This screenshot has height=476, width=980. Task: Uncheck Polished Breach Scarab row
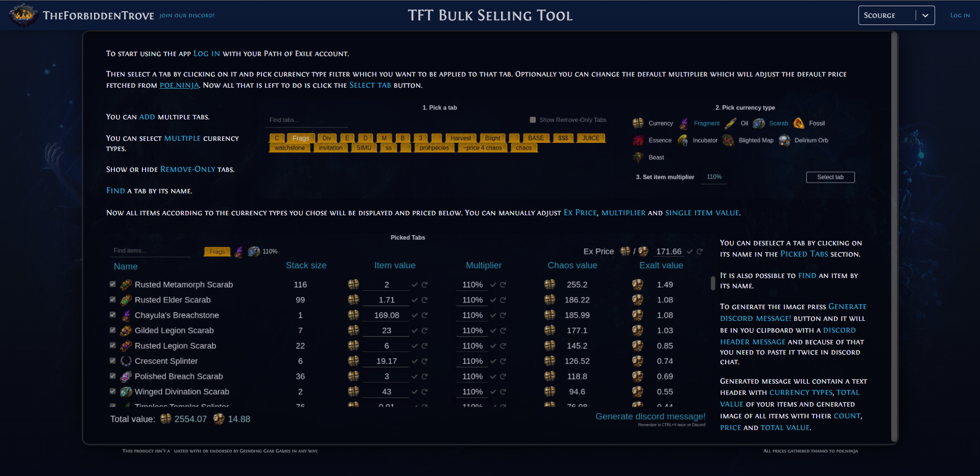(112, 376)
